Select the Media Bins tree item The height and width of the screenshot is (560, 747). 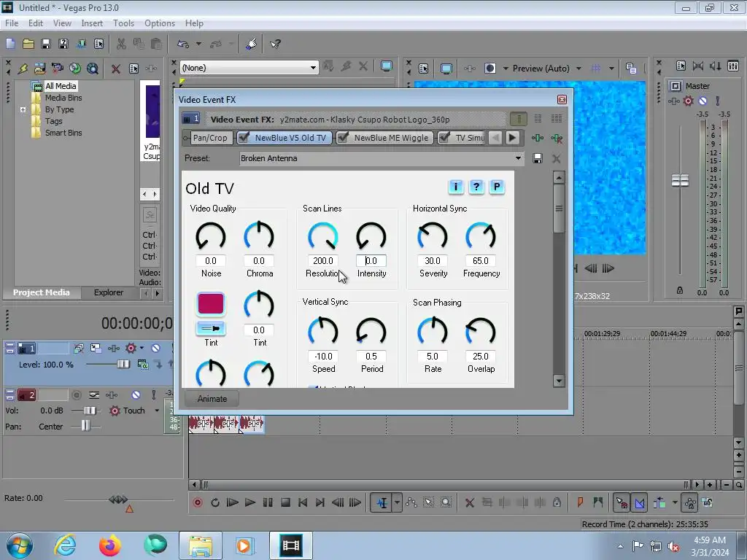(63, 98)
